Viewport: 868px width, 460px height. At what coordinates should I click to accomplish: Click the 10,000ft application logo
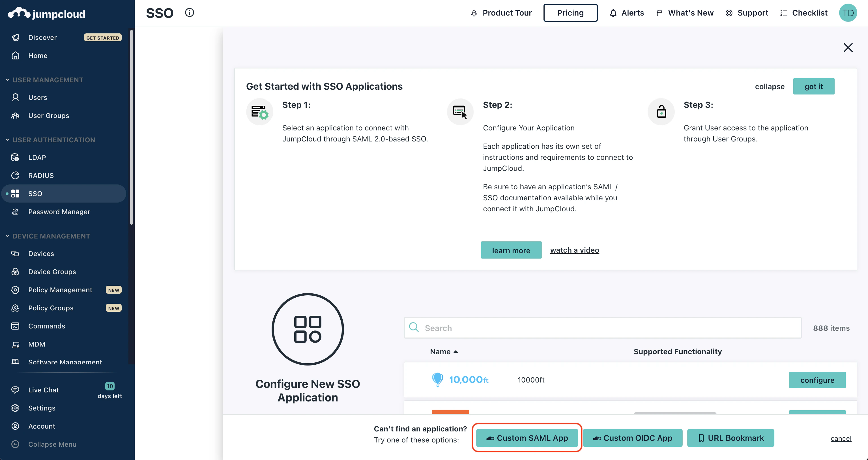(x=460, y=380)
